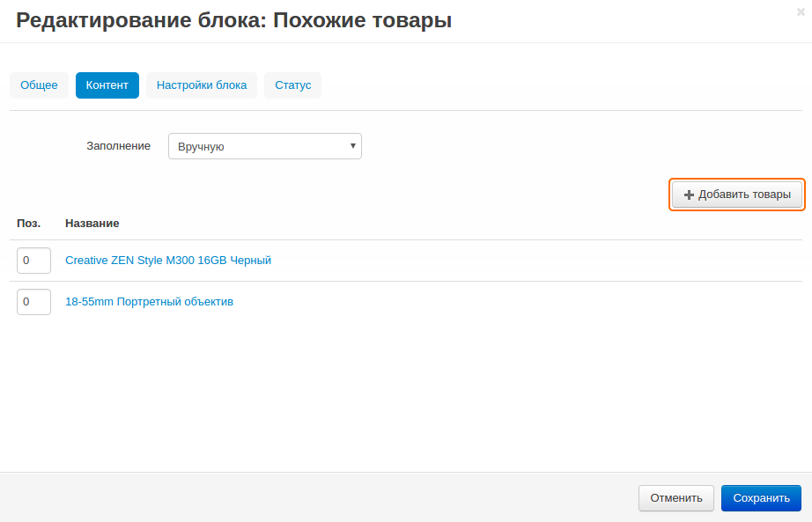Viewport: 812px width, 522px height.
Task: Click the Название column header
Action: [92, 223]
